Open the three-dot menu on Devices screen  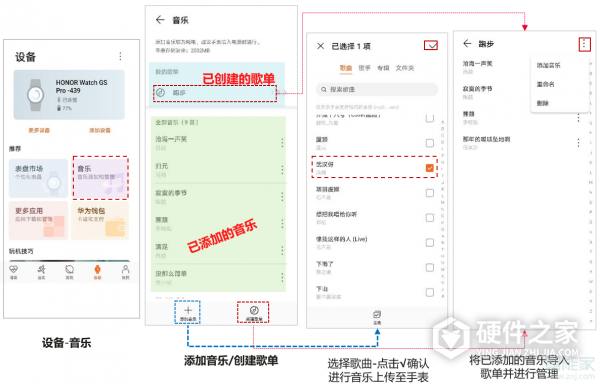(121, 57)
